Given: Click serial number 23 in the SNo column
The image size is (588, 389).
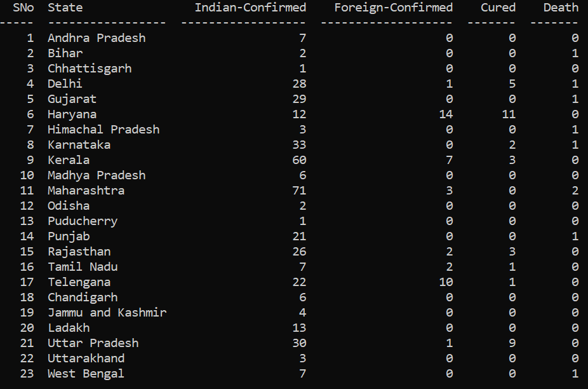Looking at the screenshot, I should tap(27, 374).
